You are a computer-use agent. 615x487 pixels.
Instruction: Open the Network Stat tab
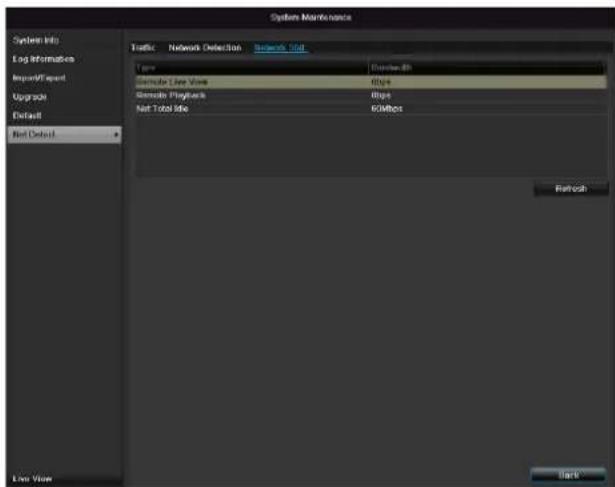click(x=280, y=48)
